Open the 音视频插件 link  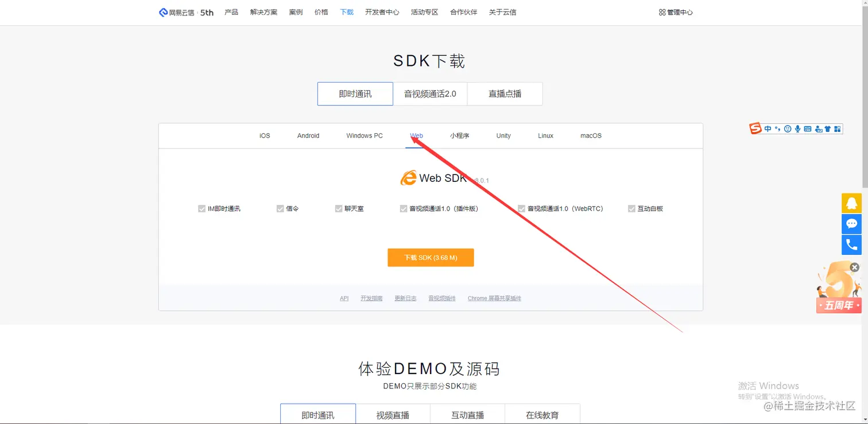pos(442,298)
